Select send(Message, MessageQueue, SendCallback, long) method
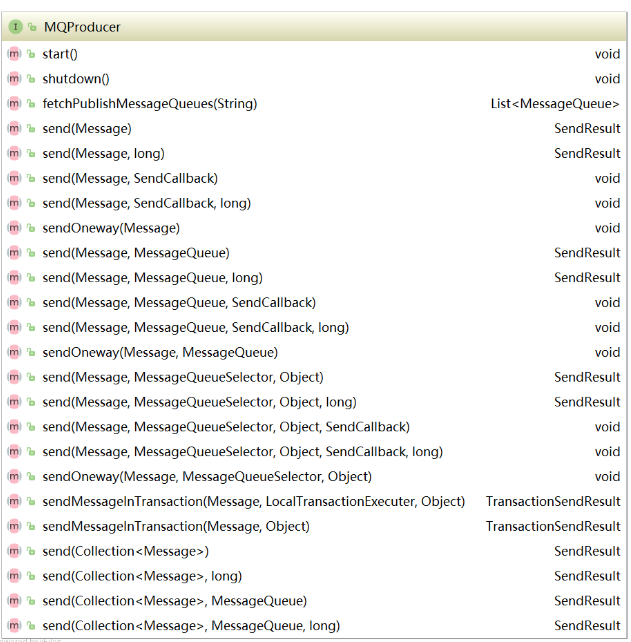 (x=196, y=327)
